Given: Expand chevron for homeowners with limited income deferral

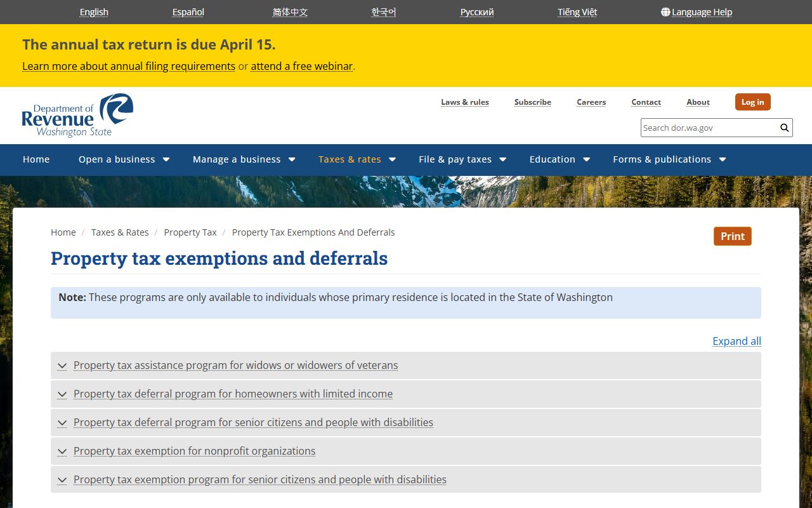Looking at the screenshot, I should point(62,394).
